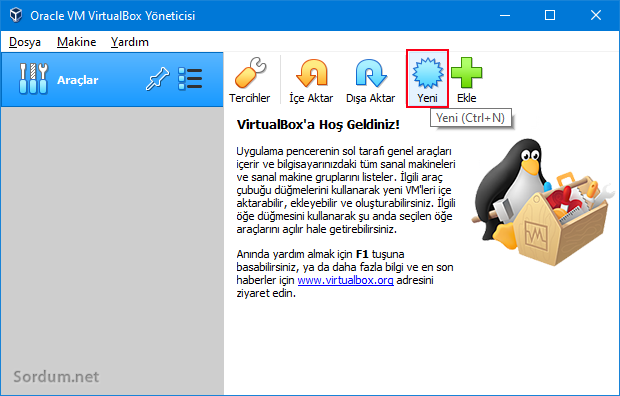Close the VirtualBox Yöneticisi window
This screenshot has width=620, height=396.
click(596, 15)
